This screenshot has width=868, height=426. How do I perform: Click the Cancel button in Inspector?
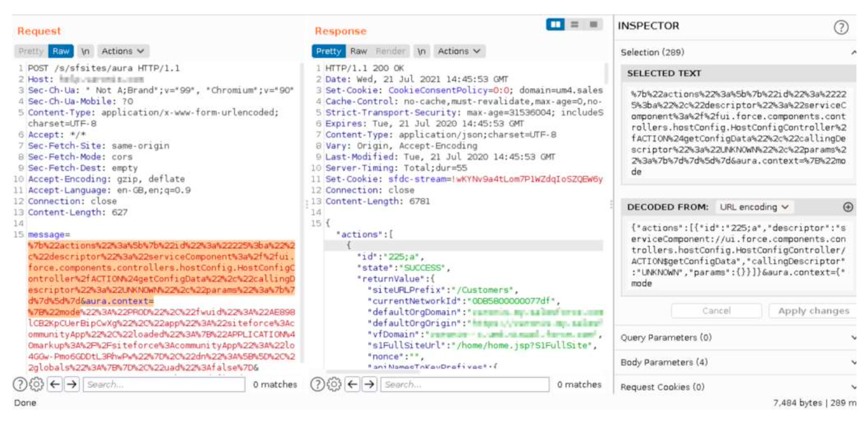(x=716, y=311)
